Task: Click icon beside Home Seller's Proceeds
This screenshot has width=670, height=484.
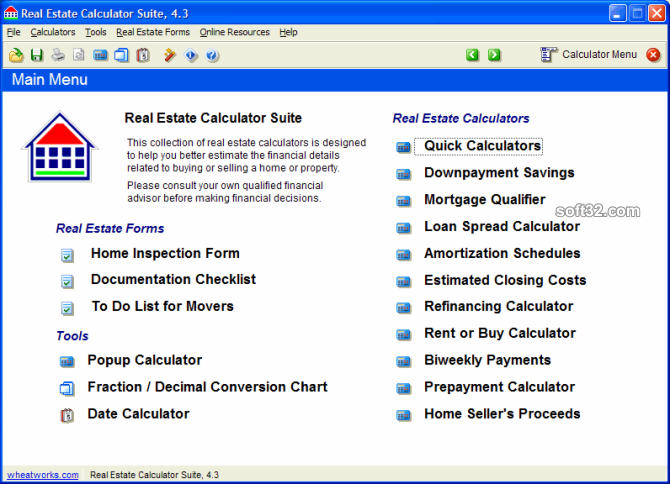Action: point(403,415)
